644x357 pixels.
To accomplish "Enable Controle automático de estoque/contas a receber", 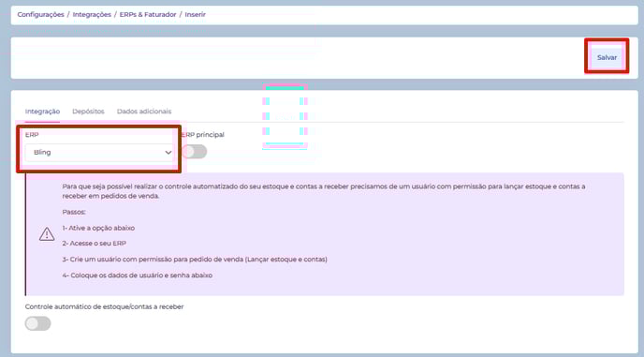I will point(37,323).
